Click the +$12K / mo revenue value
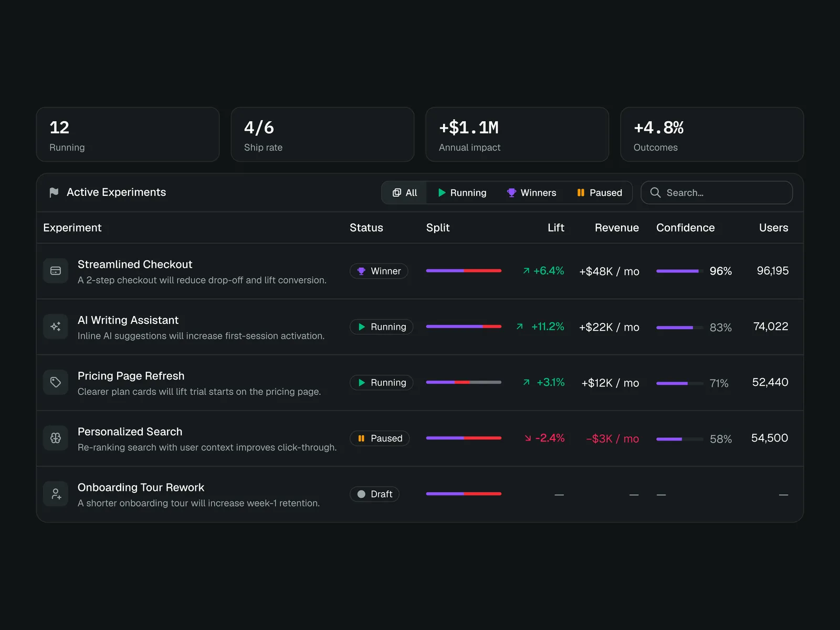 610,383
